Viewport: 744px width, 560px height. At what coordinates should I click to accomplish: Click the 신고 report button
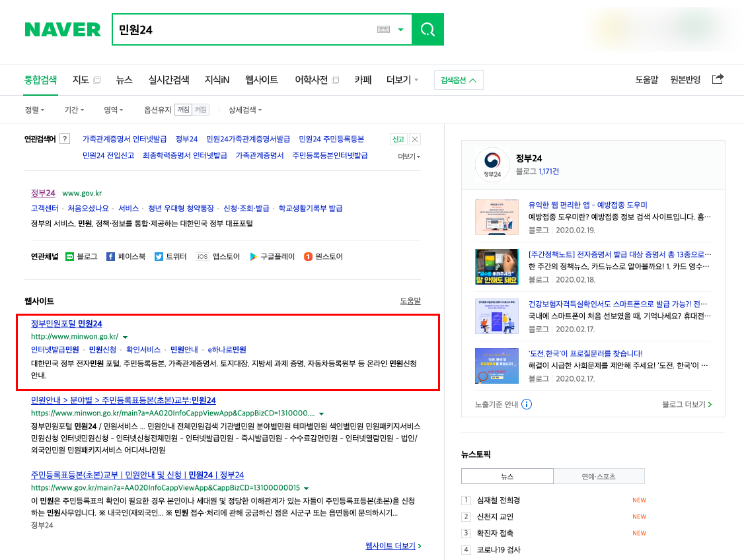click(x=398, y=139)
